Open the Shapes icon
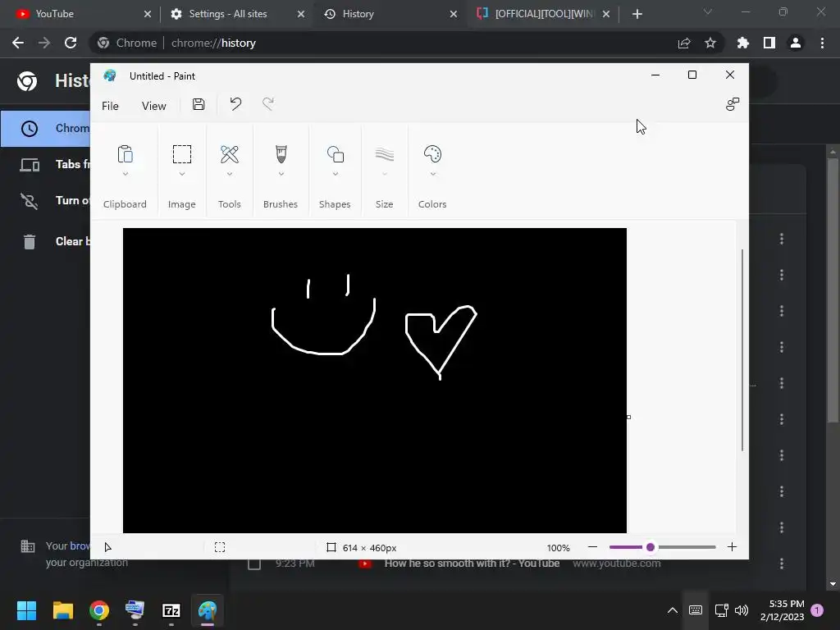Image resolution: width=840 pixels, height=630 pixels. (x=336, y=154)
